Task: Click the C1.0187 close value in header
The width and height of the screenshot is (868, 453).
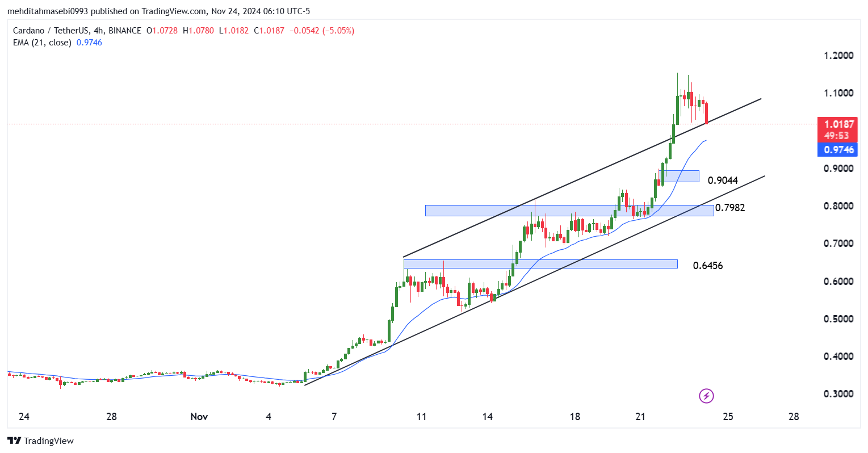Action: coord(269,31)
